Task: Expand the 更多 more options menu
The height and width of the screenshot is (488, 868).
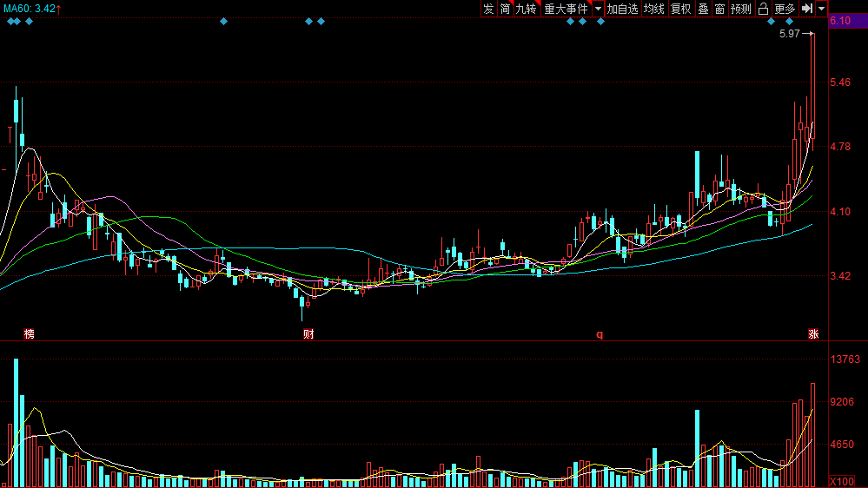Action: pyautogui.click(x=785, y=9)
